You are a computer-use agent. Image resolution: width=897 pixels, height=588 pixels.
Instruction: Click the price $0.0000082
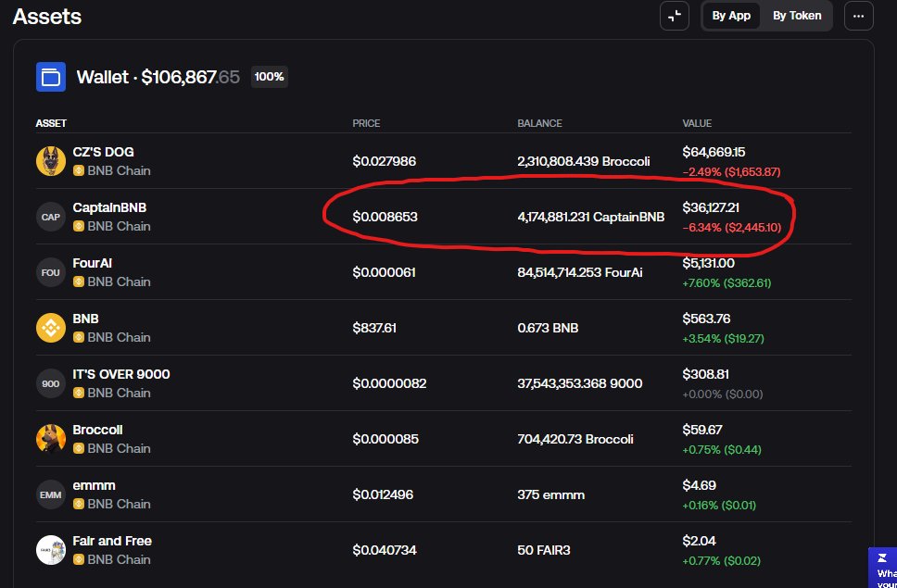(x=389, y=383)
